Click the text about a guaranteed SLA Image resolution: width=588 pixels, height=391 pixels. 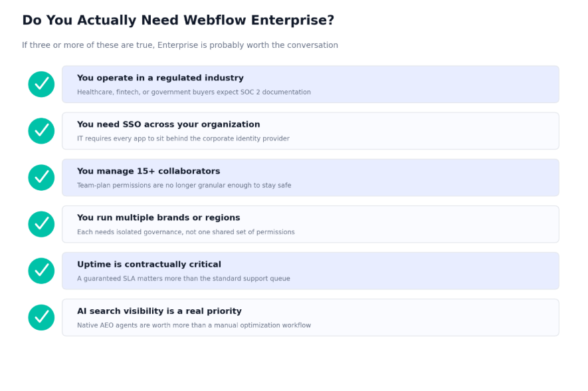point(184,279)
